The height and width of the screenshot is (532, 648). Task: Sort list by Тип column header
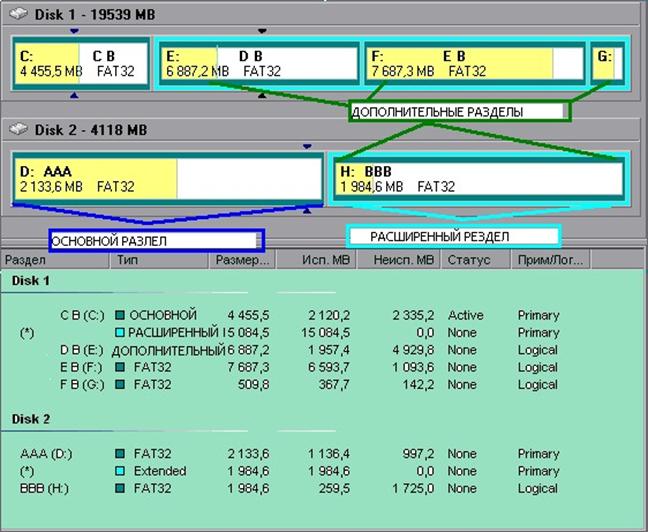coord(160,260)
